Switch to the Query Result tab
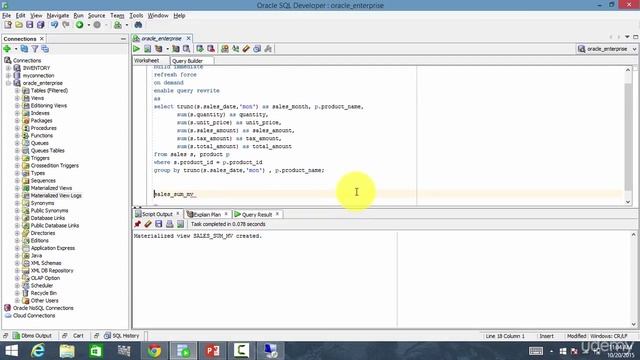This screenshot has height=360, width=640. pos(257,214)
